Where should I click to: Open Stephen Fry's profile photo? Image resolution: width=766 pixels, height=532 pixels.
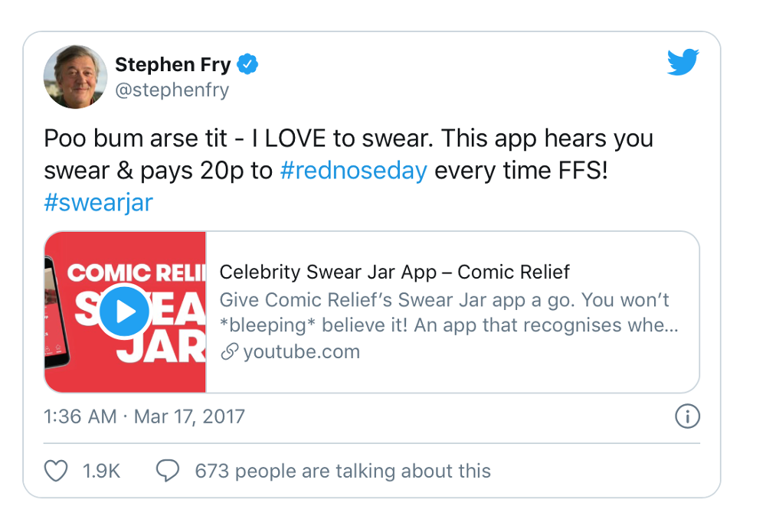(75, 77)
